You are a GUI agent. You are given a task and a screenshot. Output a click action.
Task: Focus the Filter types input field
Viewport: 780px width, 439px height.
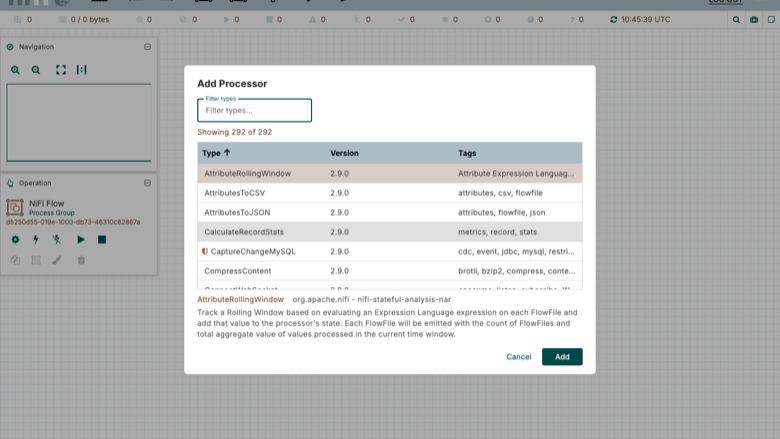coord(255,110)
